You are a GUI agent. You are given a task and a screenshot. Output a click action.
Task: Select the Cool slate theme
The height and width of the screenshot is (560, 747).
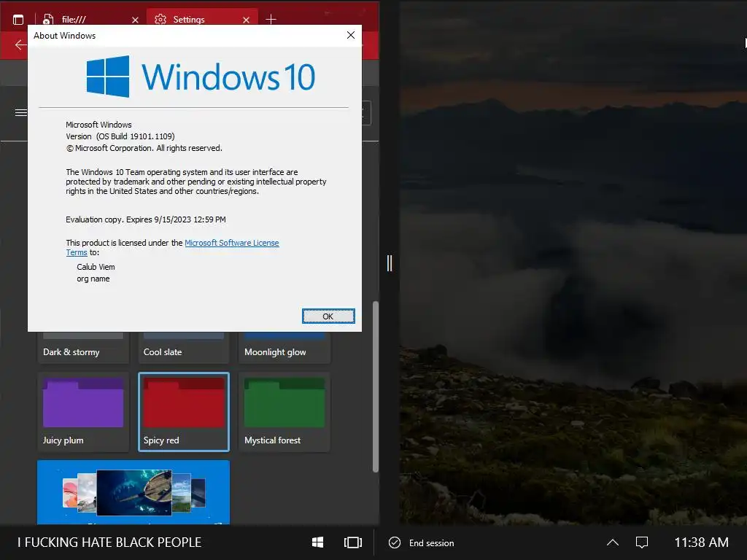183,348
